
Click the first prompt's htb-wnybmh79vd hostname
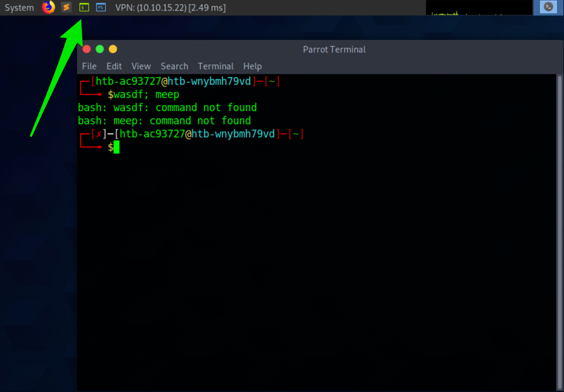coord(209,81)
